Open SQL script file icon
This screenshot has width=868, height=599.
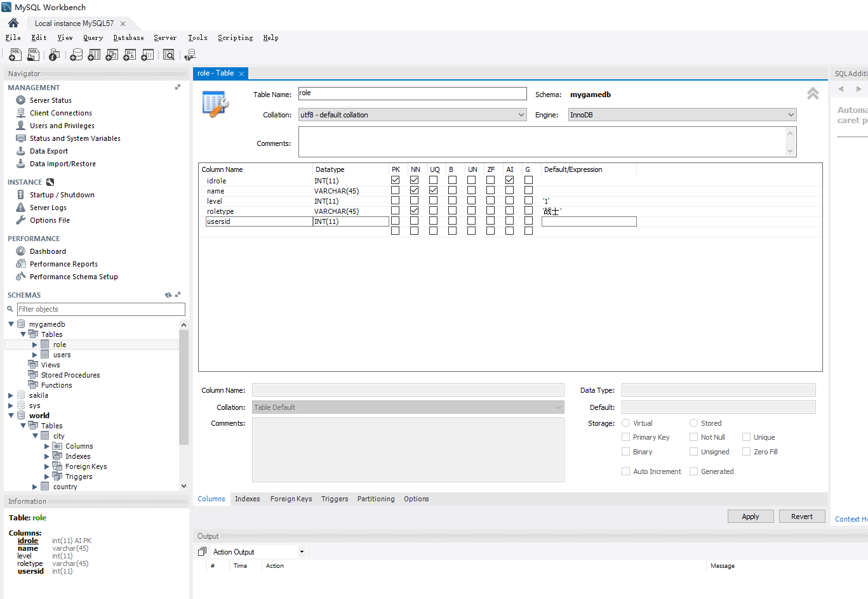tap(33, 55)
